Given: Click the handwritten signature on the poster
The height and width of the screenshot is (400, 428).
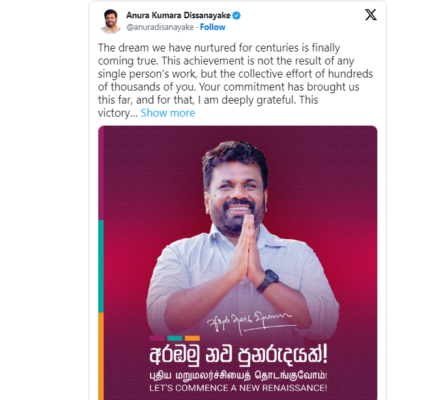Looking at the screenshot, I should (250, 321).
